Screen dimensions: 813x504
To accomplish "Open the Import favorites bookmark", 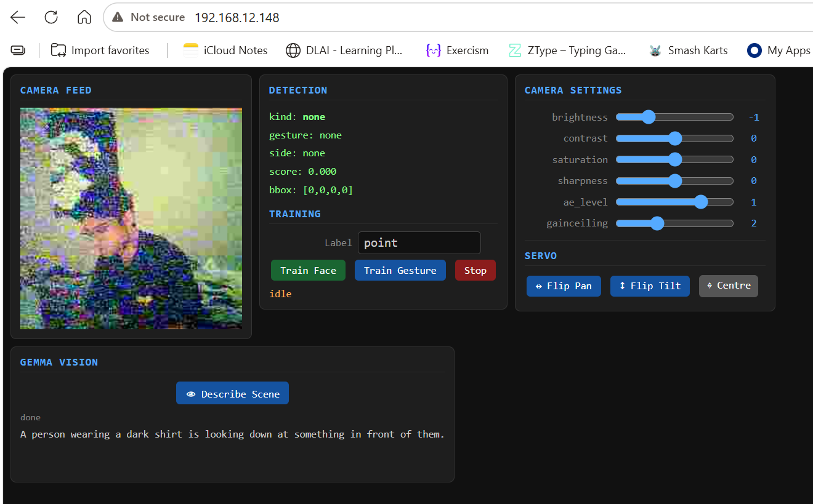I will tap(100, 50).
